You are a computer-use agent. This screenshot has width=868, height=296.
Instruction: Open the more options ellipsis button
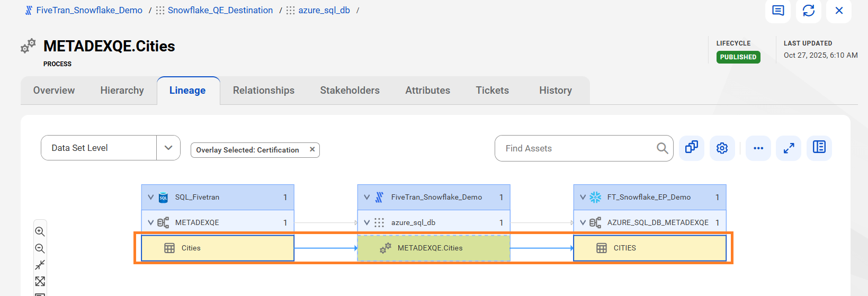click(x=758, y=148)
